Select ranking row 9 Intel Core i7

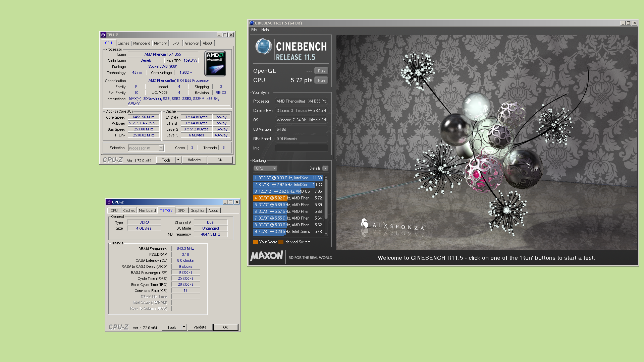click(288, 232)
